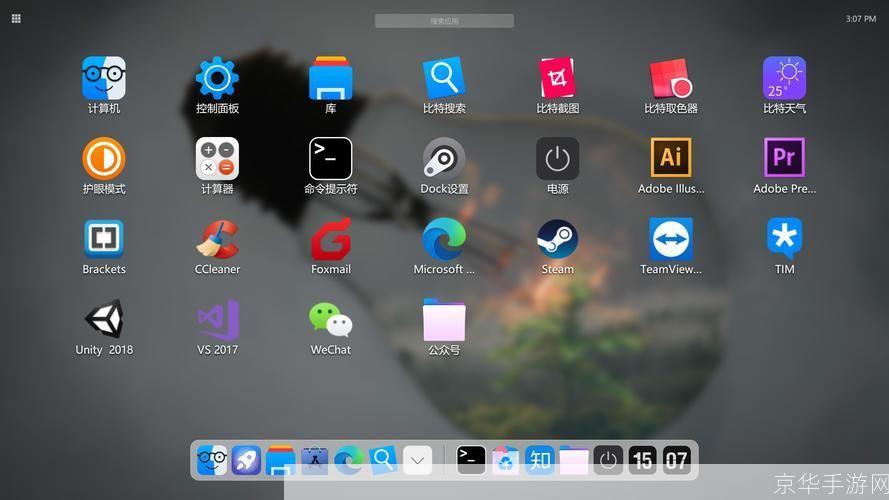
Task: Open 比特取色器 color picker app
Action: tap(671, 78)
